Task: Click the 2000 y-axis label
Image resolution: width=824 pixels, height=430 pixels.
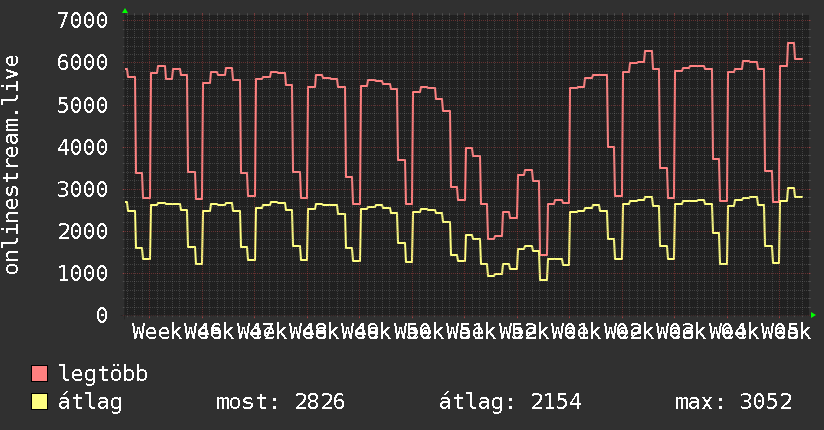Action: tap(83, 231)
